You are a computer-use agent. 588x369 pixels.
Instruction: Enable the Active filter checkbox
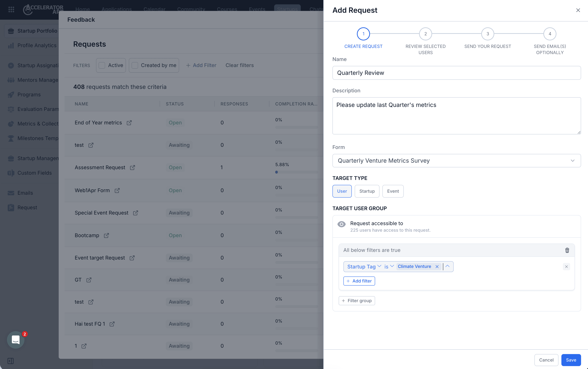[x=102, y=65]
